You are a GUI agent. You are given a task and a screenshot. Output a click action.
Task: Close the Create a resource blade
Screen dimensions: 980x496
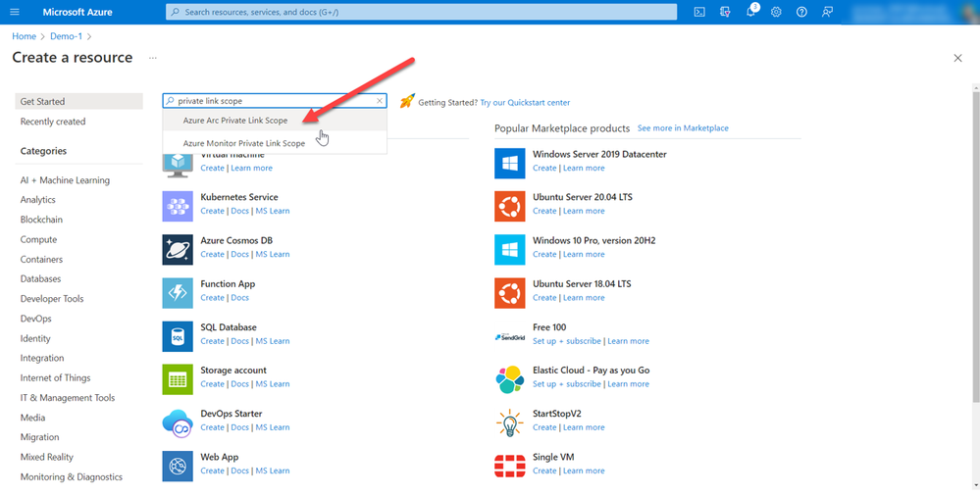957,58
